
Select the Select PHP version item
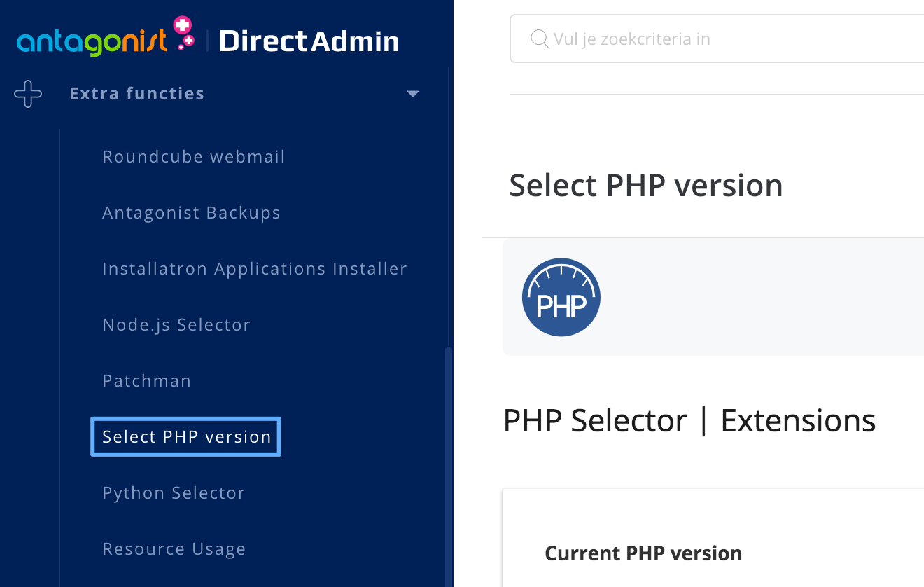[x=186, y=436]
